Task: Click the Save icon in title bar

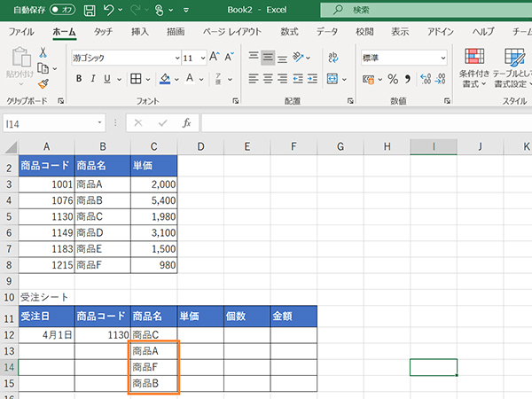Action: coord(90,10)
